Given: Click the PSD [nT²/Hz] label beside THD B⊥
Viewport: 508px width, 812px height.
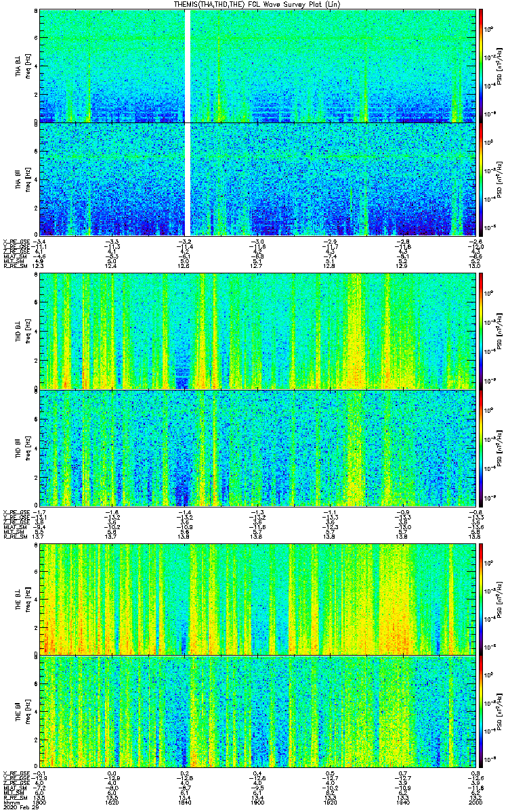Looking at the screenshot, I should coord(501,331).
